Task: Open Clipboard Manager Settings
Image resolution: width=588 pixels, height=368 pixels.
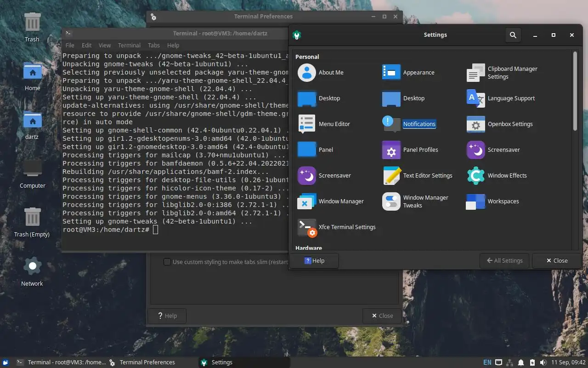Action: coord(502,73)
